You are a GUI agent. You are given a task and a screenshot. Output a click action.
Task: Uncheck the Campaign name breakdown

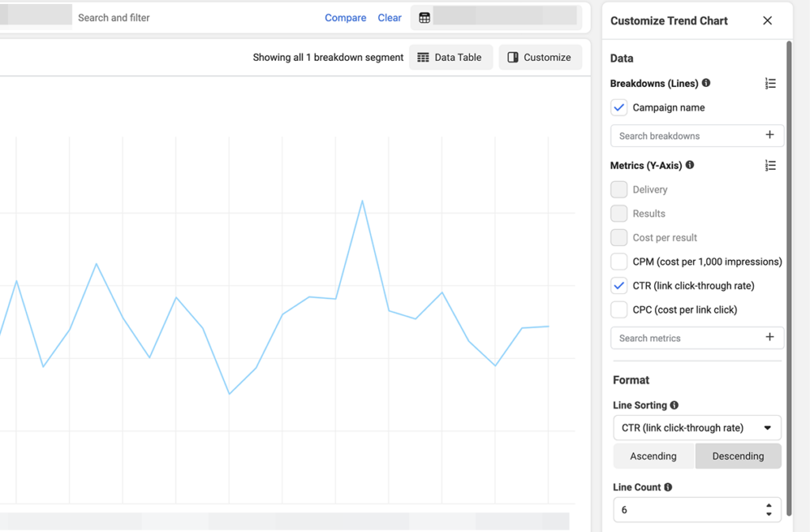point(619,108)
